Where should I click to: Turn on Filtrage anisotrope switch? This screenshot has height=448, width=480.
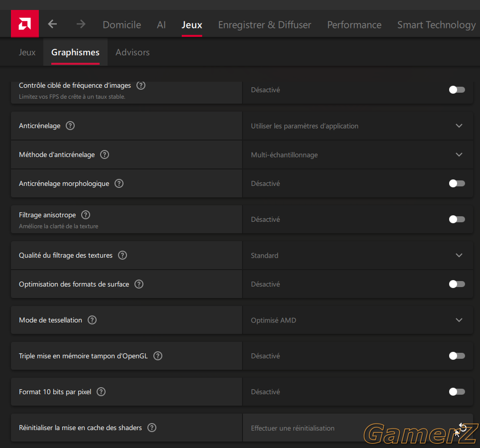(457, 219)
